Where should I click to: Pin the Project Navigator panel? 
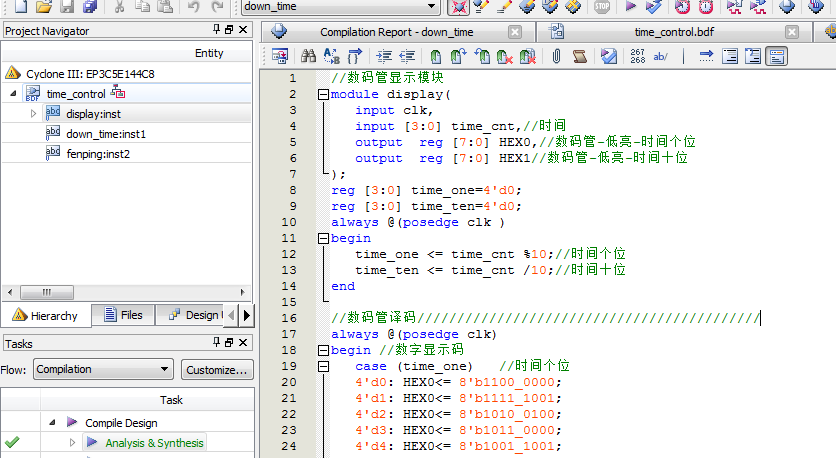coord(218,31)
